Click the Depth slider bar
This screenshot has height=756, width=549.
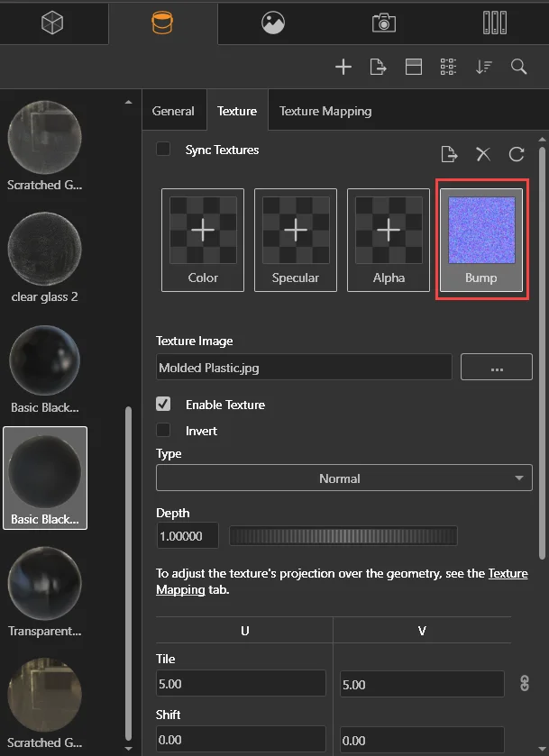343,536
